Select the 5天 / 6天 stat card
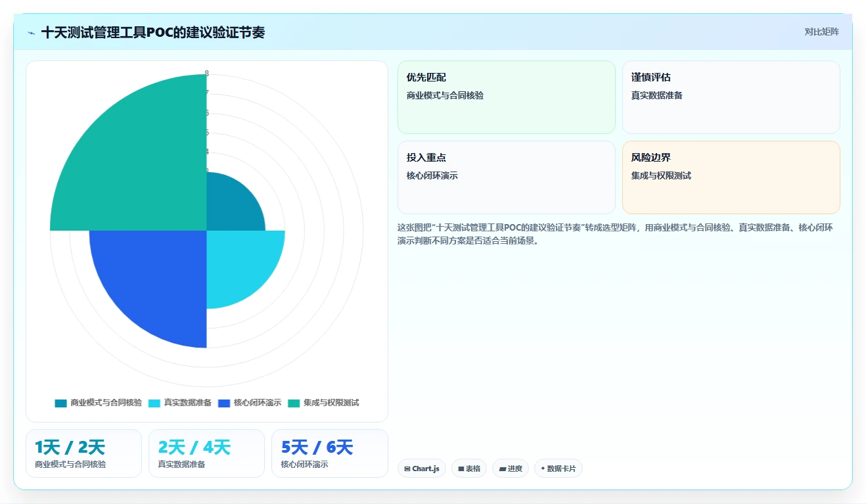This screenshot has height=504, width=866. 329,453
